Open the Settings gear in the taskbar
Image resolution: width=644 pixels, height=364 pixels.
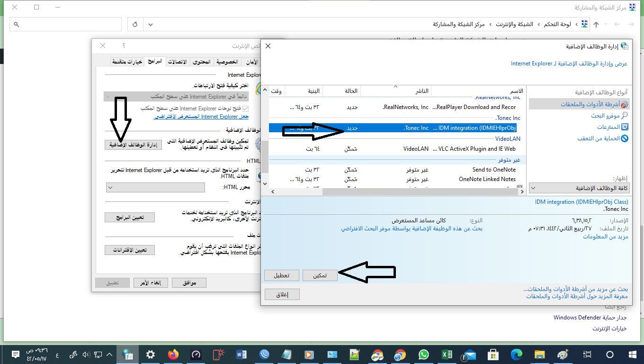pos(151,354)
